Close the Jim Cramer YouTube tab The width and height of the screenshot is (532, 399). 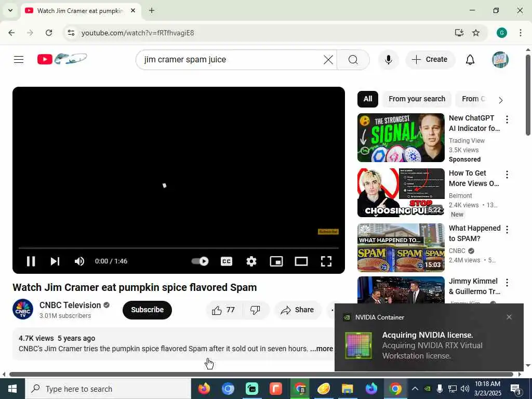point(133,11)
